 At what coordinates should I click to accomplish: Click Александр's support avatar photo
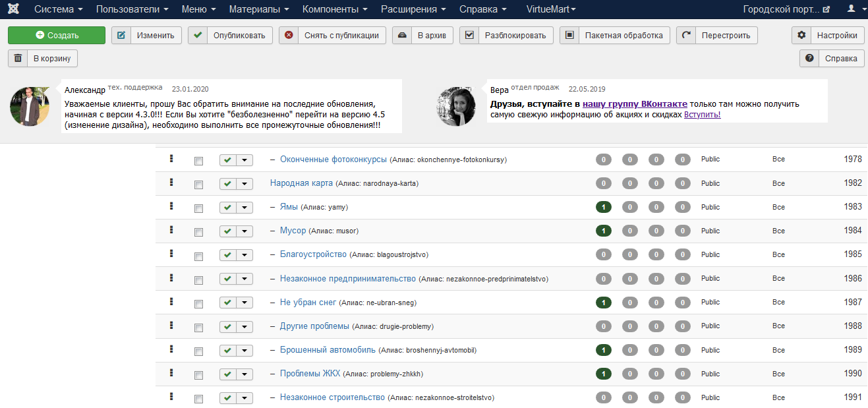30,106
